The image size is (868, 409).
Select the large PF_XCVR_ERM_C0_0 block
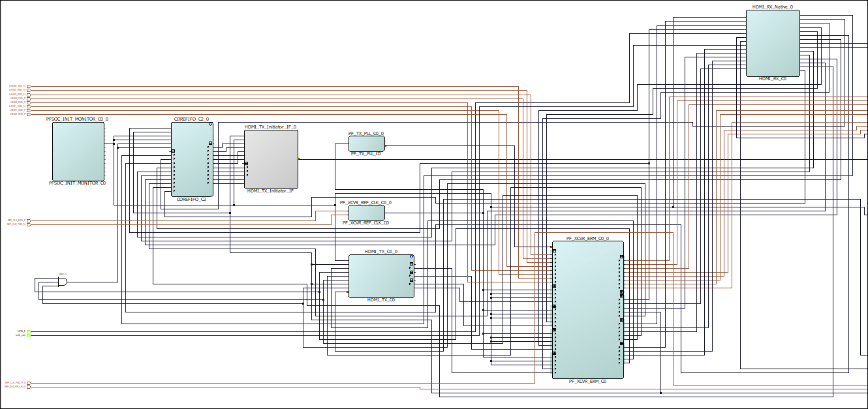(587, 310)
